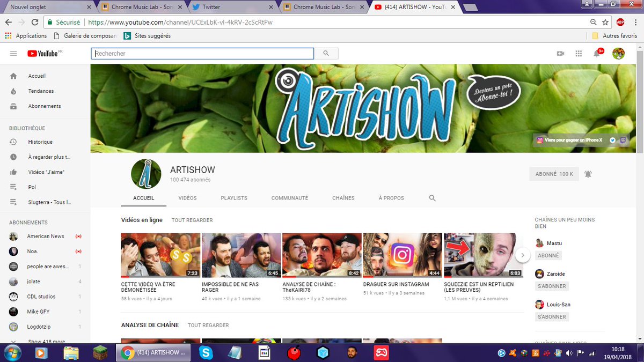Open the notifications bell in header
Image resolution: width=644 pixels, height=362 pixels.
pos(597,53)
